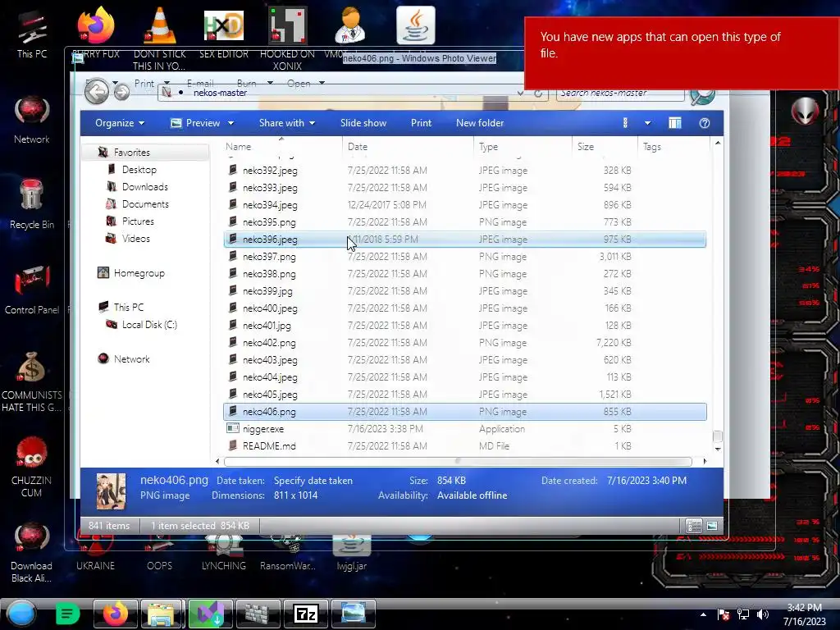Click Print in the Explorer toolbar
The image size is (840, 630).
[x=421, y=123]
